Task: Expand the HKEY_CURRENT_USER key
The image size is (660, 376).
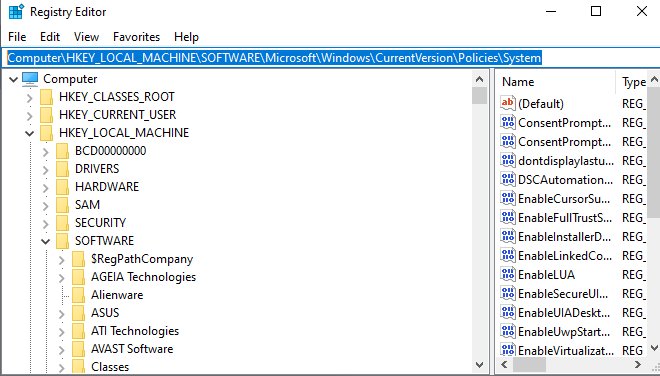Action: 29,115
